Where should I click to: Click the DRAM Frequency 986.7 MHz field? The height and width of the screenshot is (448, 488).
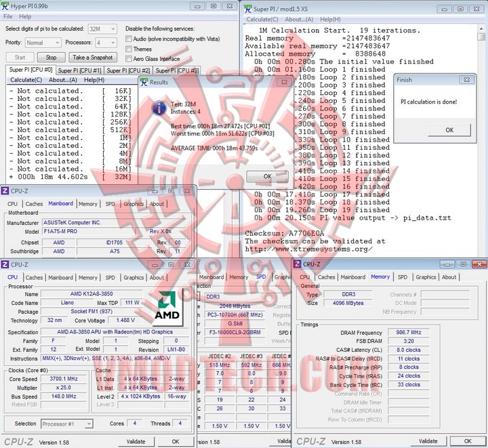(x=409, y=332)
